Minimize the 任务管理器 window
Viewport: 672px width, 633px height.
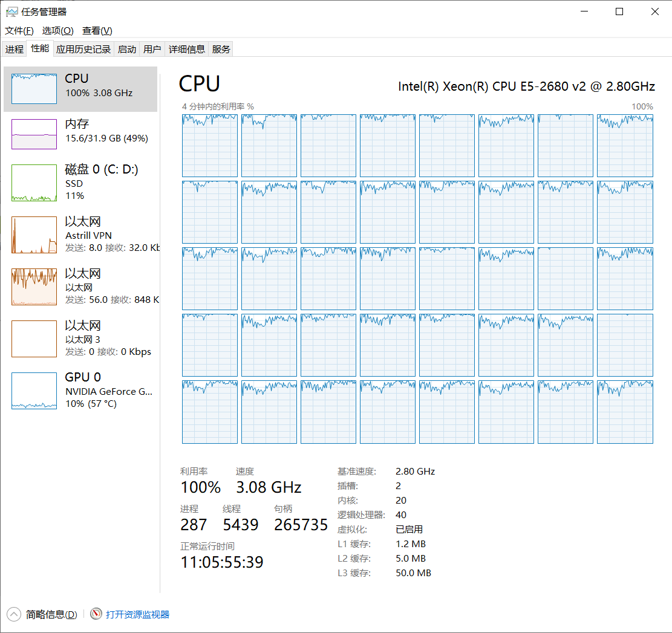584,11
